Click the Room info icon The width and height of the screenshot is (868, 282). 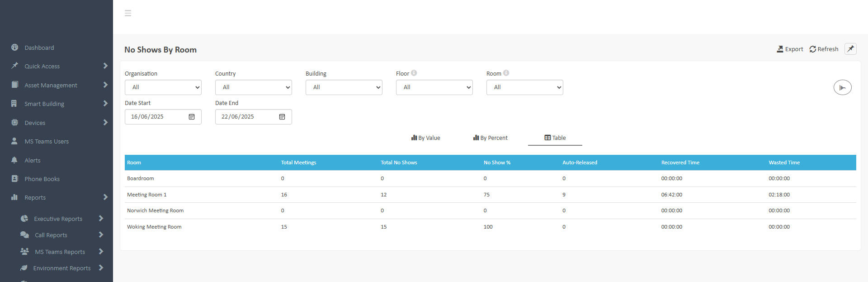(x=506, y=73)
